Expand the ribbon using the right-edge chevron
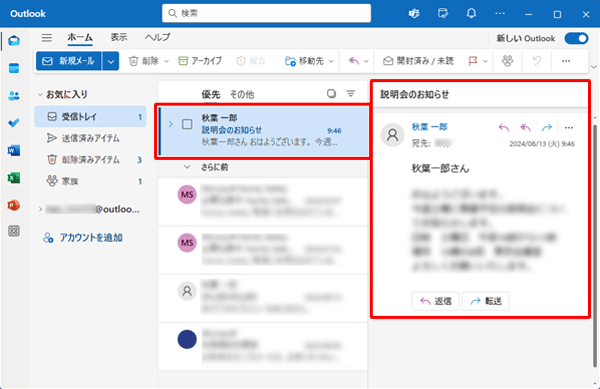This screenshot has height=389, width=600. (594, 67)
